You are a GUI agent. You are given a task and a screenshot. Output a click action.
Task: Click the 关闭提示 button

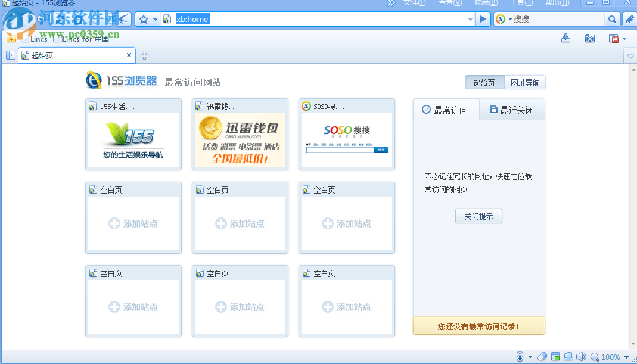point(478,216)
